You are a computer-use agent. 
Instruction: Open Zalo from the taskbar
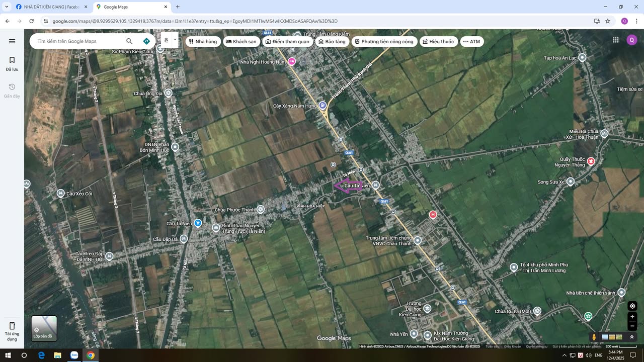(74, 355)
